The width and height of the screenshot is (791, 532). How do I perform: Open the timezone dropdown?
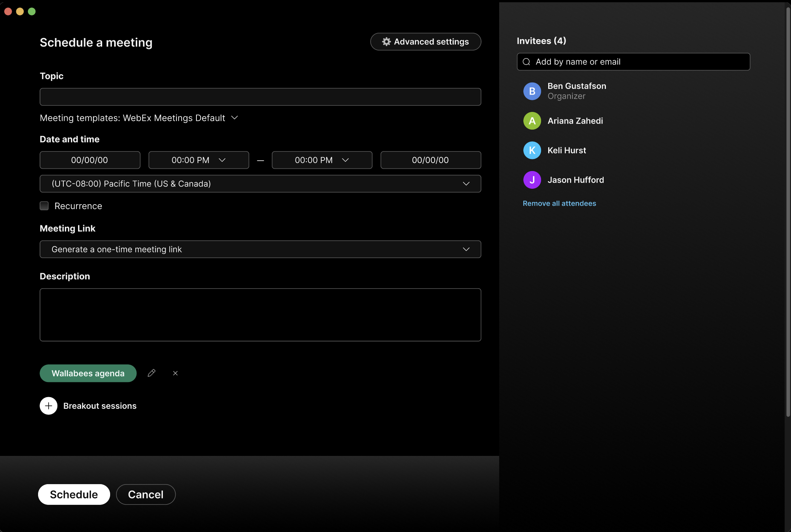(x=466, y=184)
